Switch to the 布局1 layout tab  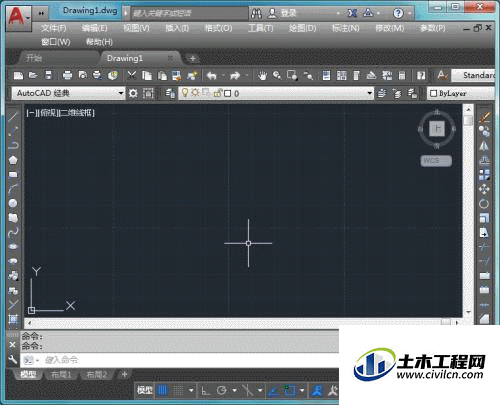pos(61,375)
